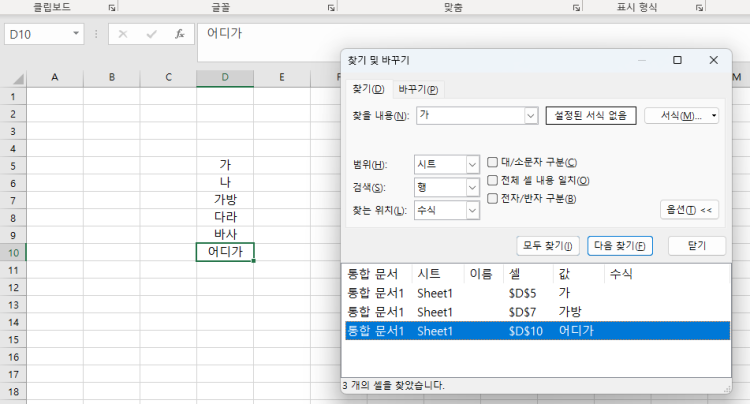Viewport: 750px width, 404px height.
Task: Click the 셀 results column header
Action: point(528,274)
